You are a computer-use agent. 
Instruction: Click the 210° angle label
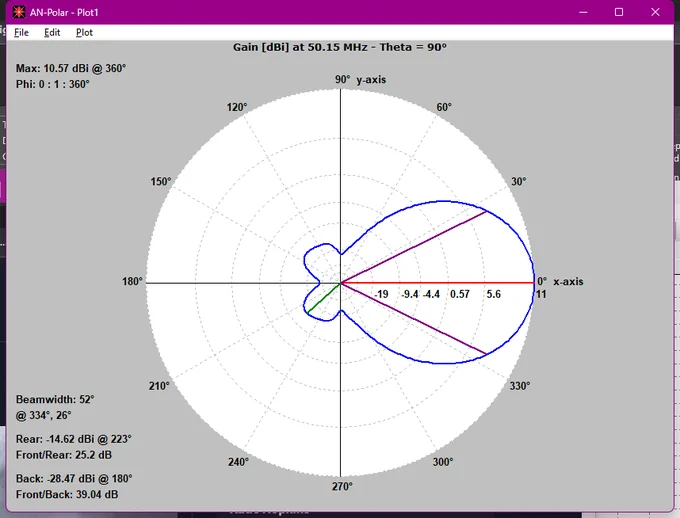[x=159, y=386]
